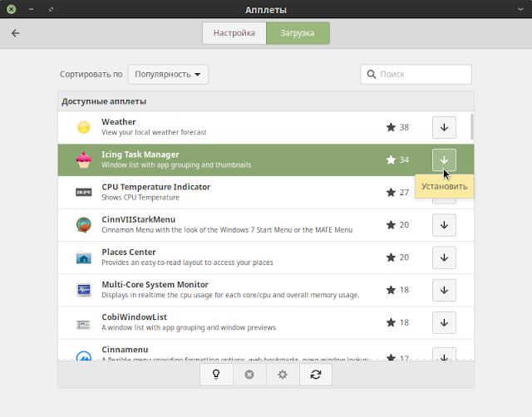Click in the Поиск search field
This screenshot has height=417, width=532.
tap(416, 74)
